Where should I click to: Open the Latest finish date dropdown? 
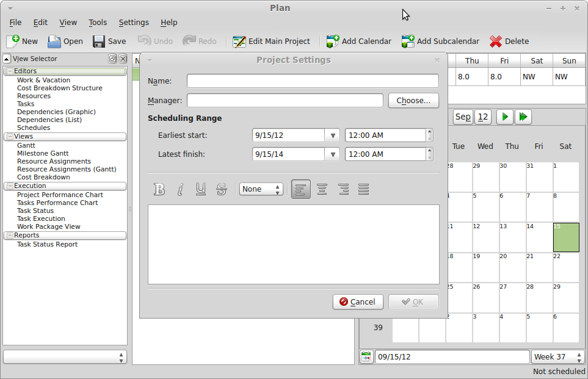(333, 154)
